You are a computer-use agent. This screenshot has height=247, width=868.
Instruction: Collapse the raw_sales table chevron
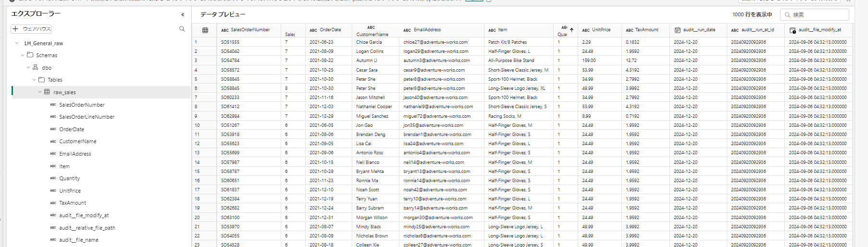coord(40,92)
